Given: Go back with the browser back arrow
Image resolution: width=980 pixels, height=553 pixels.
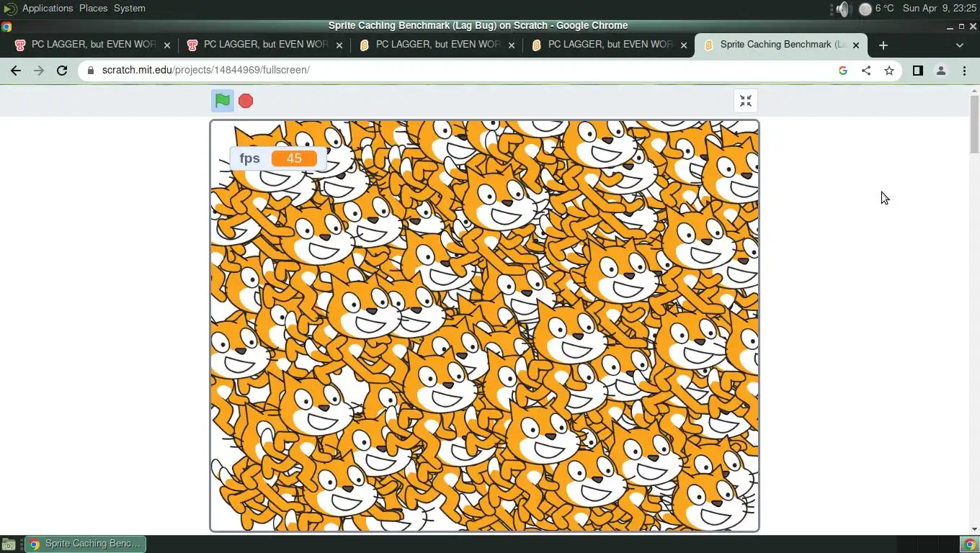Looking at the screenshot, I should click(16, 71).
